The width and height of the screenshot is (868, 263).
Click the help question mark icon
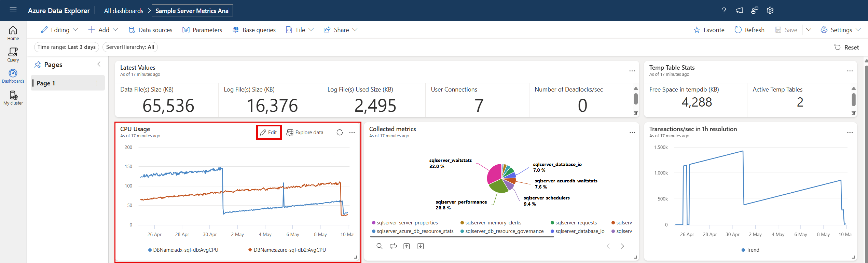(x=724, y=11)
